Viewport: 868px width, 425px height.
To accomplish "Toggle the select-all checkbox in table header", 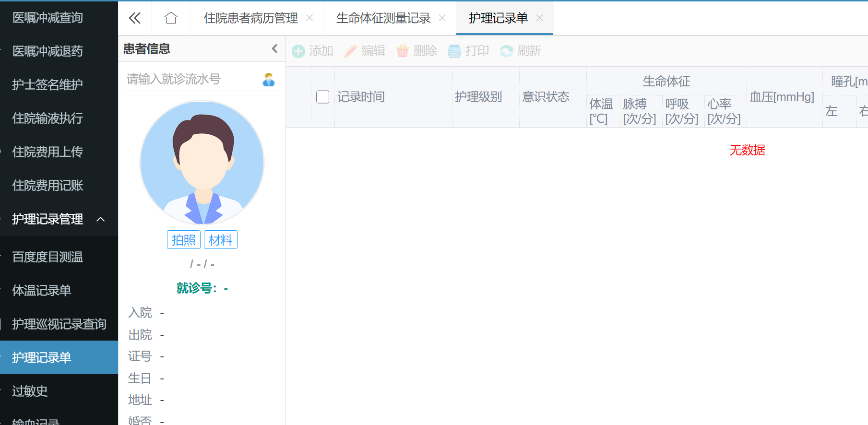I will tap(322, 97).
